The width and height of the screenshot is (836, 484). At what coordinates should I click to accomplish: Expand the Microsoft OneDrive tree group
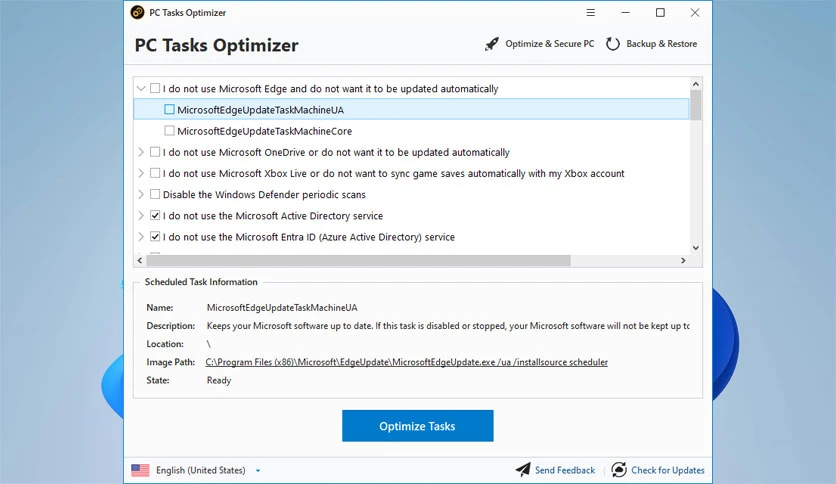pyautogui.click(x=141, y=152)
